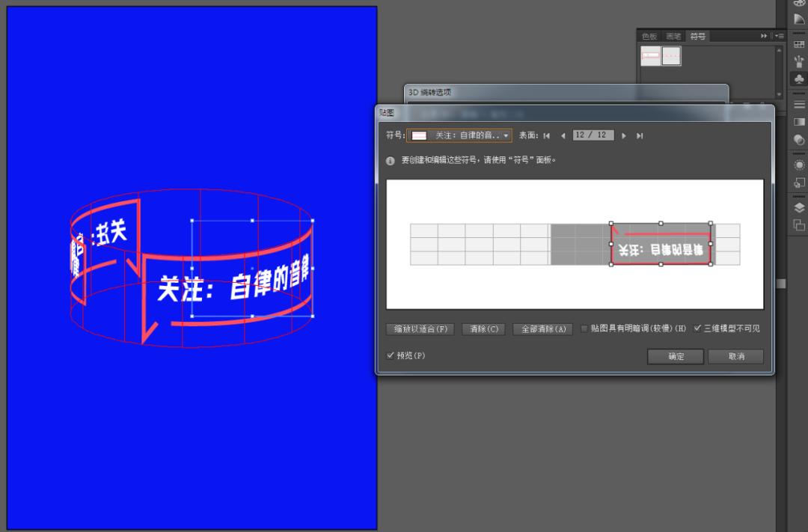Screen dimensions: 808x532
Task: Disable the 三维模型不可见 checkbox
Action: point(697,329)
